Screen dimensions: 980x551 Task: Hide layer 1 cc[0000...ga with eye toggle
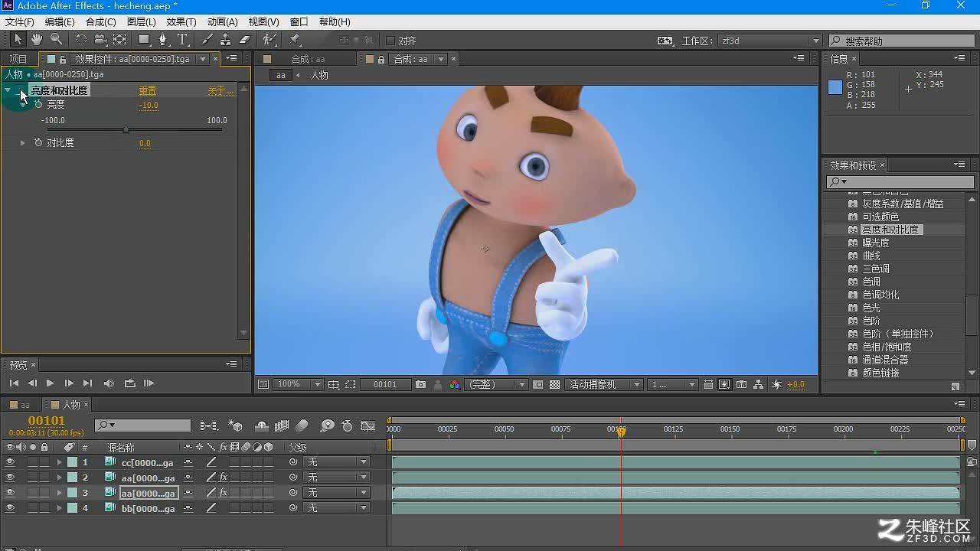pyautogui.click(x=10, y=462)
